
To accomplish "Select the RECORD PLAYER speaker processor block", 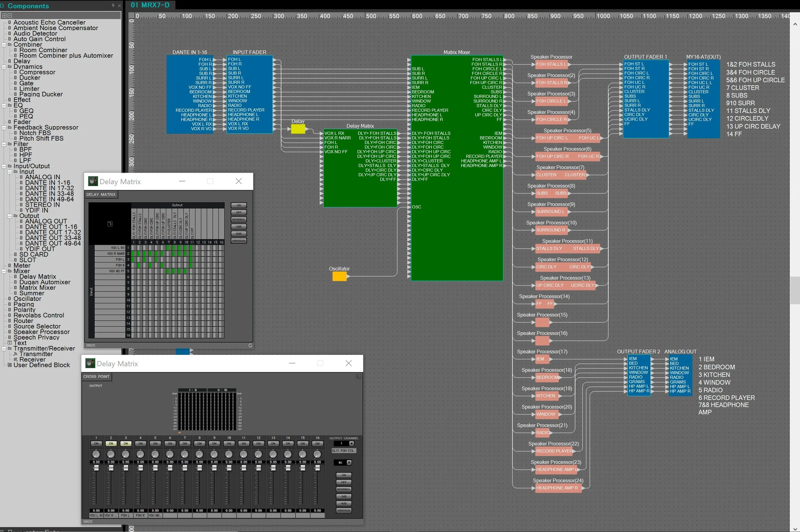I will pos(554,451).
